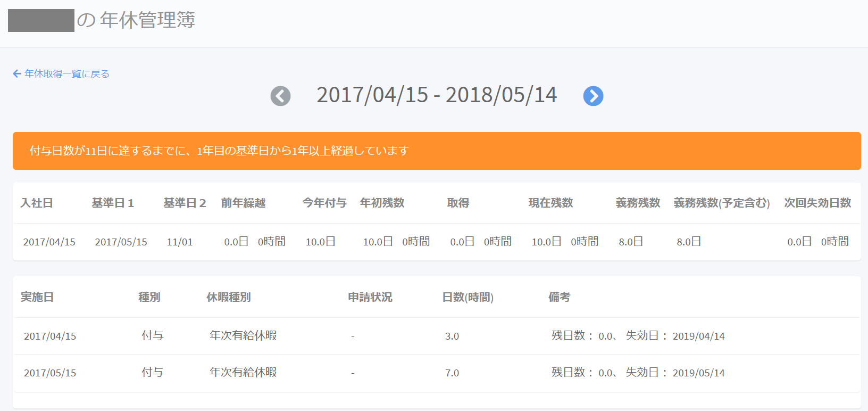Image resolution: width=868 pixels, height=411 pixels.
Task: Click the remark with 失効日 2019/04/14
Action: tap(638, 336)
